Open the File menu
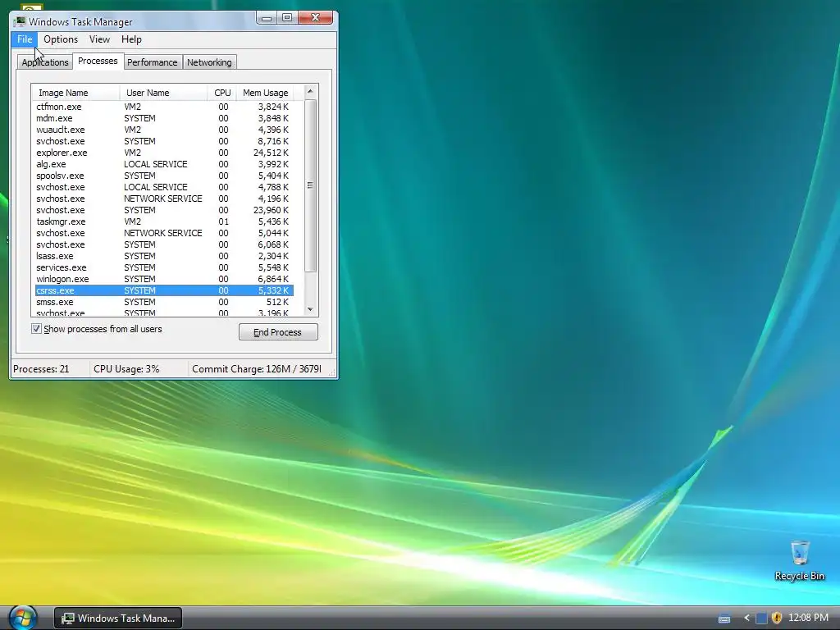This screenshot has height=630, width=840. point(25,39)
